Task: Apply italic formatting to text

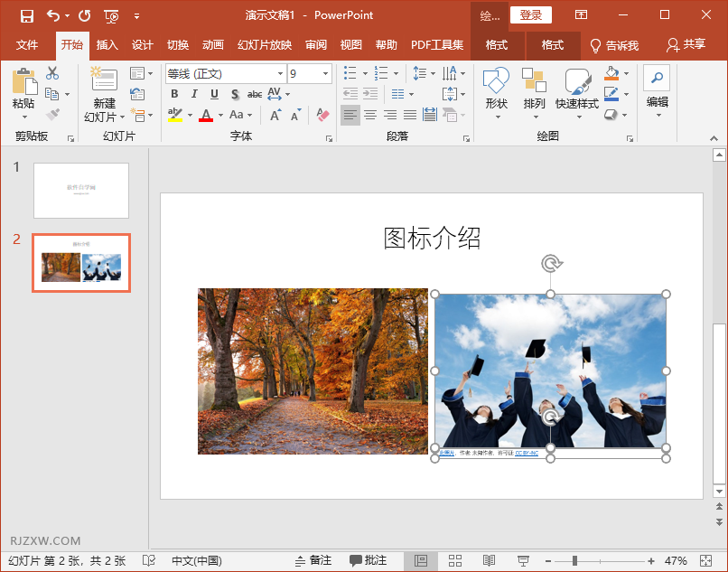Action: point(194,93)
